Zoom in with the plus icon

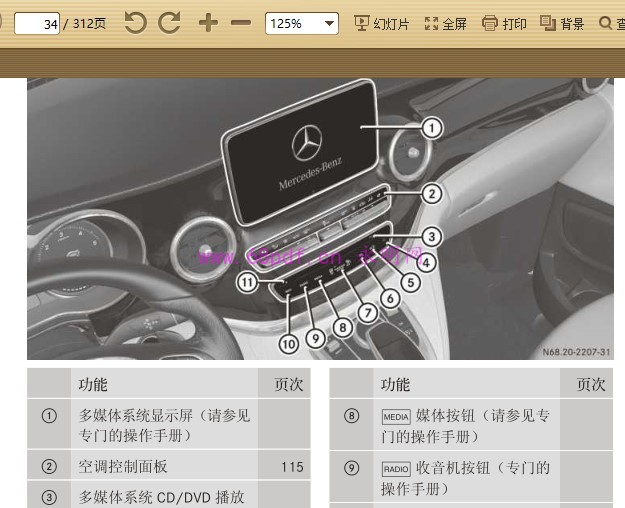pos(208,23)
